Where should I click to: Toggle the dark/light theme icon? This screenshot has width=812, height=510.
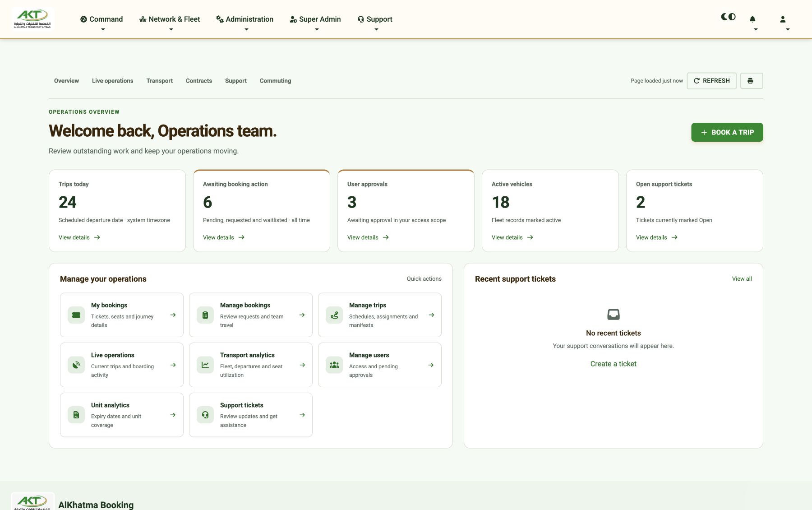pos(728,17)
